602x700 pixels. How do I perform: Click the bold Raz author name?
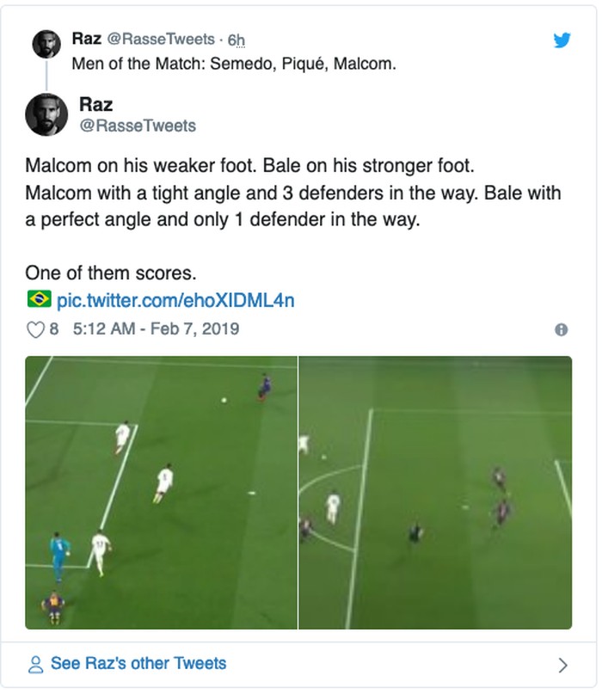[x=95, y=105]
